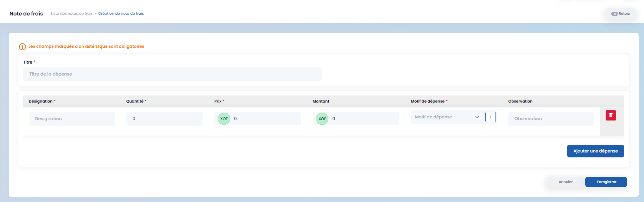Open the Motif de dépense dropdown
This screenshot has height=202, width=644.
point(447,117)
